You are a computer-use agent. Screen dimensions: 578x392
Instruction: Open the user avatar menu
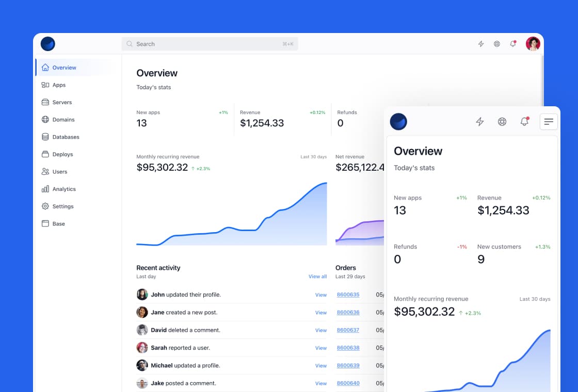coord(533,44)
